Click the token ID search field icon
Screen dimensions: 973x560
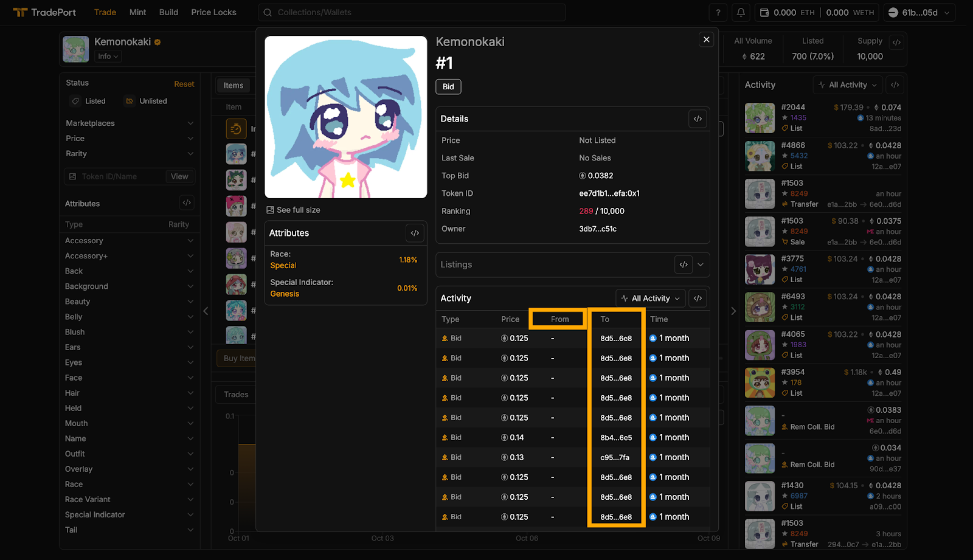point(73,176)
